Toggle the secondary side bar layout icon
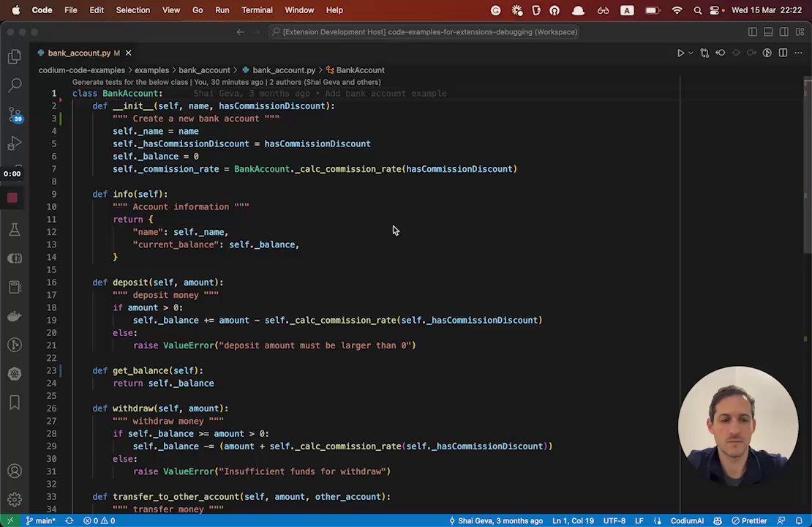Screen dimensions: 812x527 (x=784, y=31)
